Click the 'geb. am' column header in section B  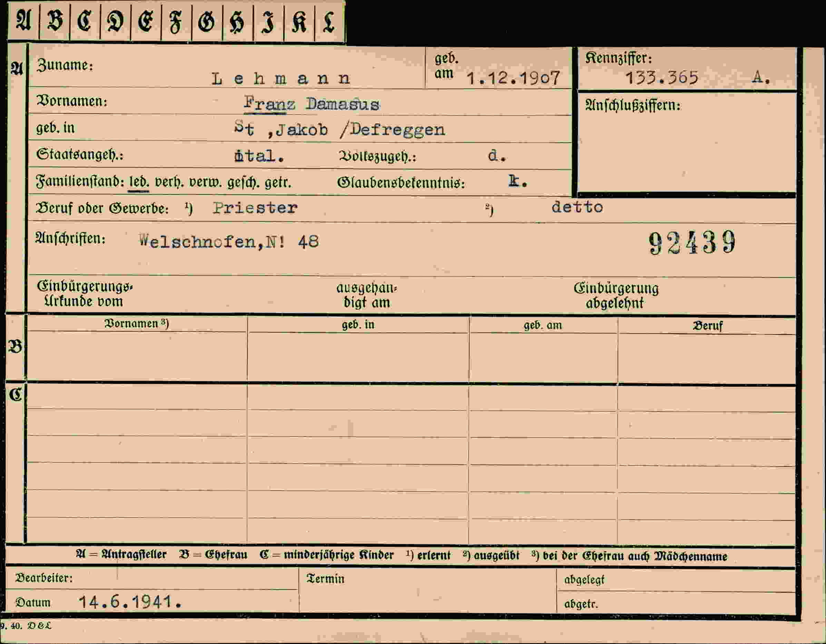[543, 325]
